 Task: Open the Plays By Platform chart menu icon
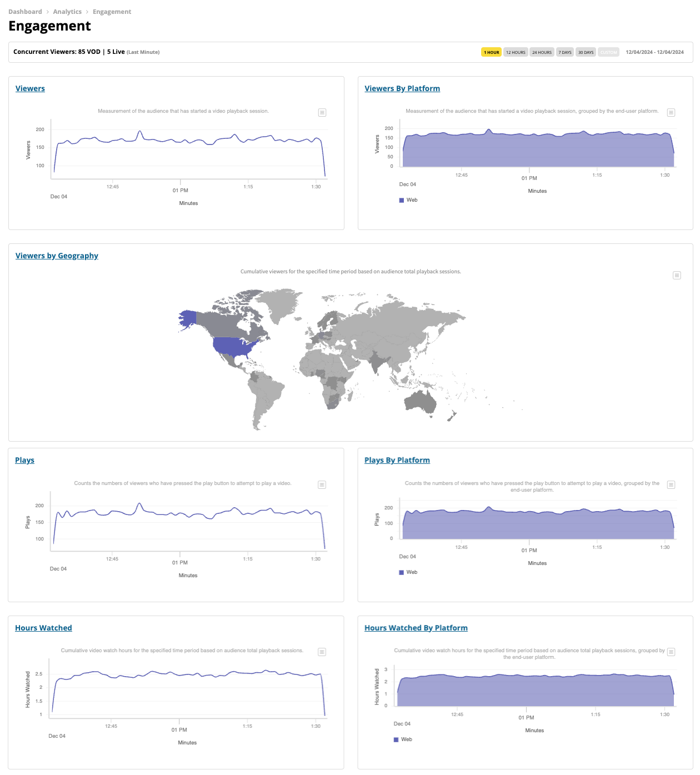(x=671, y=485)
